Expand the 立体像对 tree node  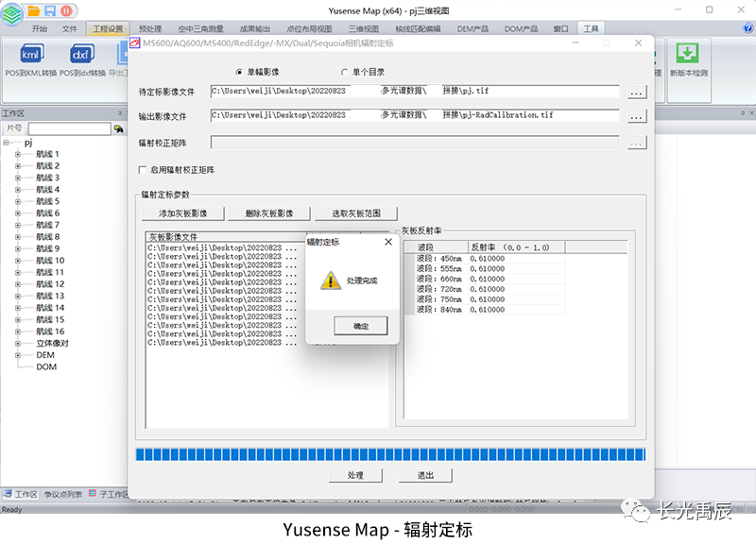17,343
